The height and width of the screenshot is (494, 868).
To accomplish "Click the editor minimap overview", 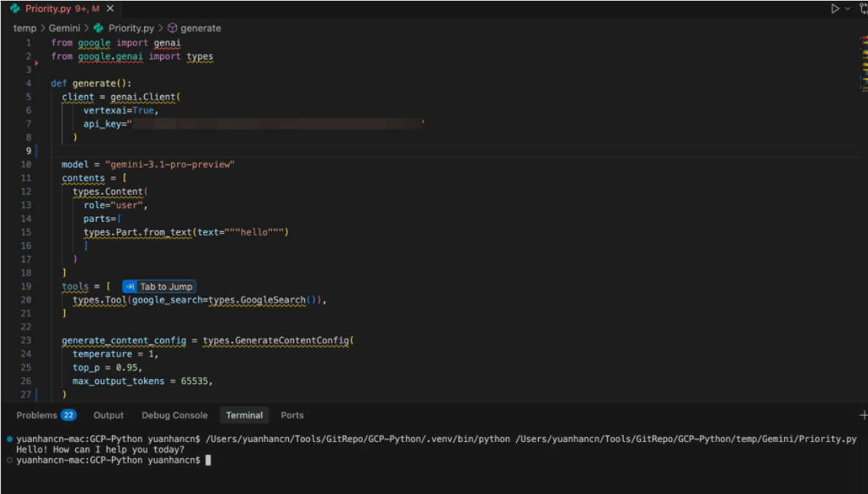I will (x=864, y=64).
